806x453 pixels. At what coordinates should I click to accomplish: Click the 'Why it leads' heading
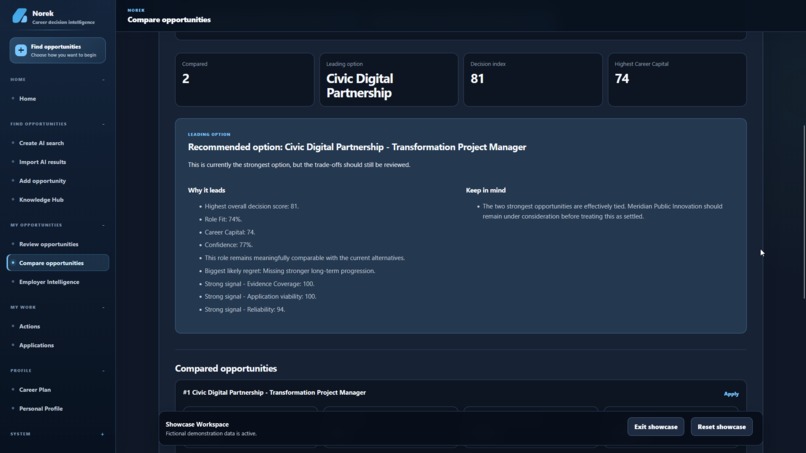click(x=206, y=190)
